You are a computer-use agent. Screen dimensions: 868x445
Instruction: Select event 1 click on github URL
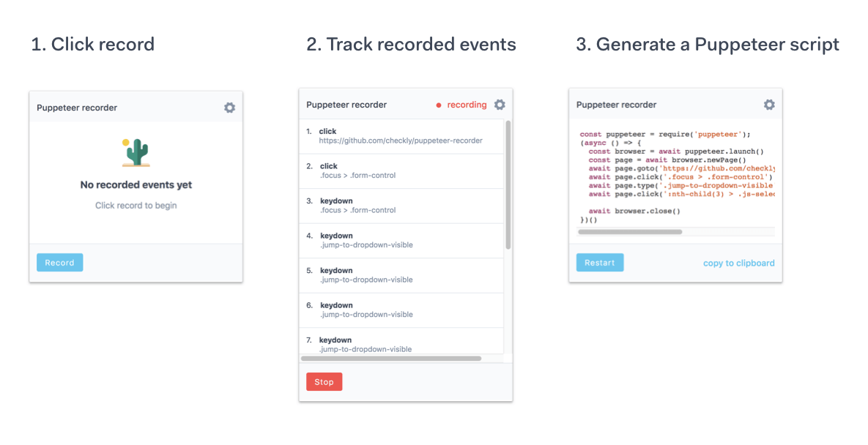(401, 136)
